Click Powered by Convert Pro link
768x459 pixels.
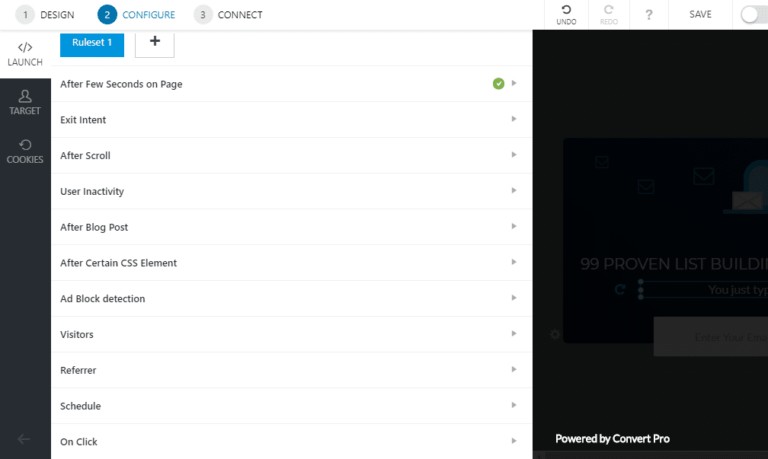tap(612, 439)
